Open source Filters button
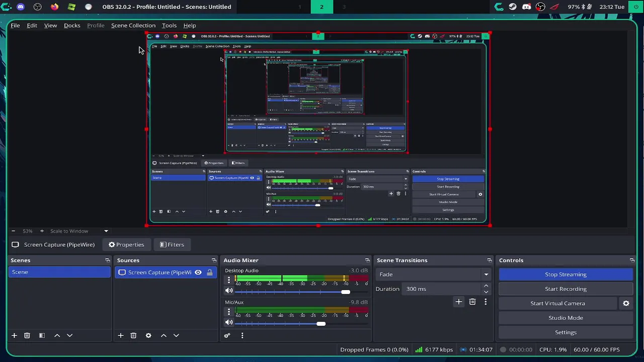The height and width of the screenshot is (362, 644). click(x=172, y=244)
